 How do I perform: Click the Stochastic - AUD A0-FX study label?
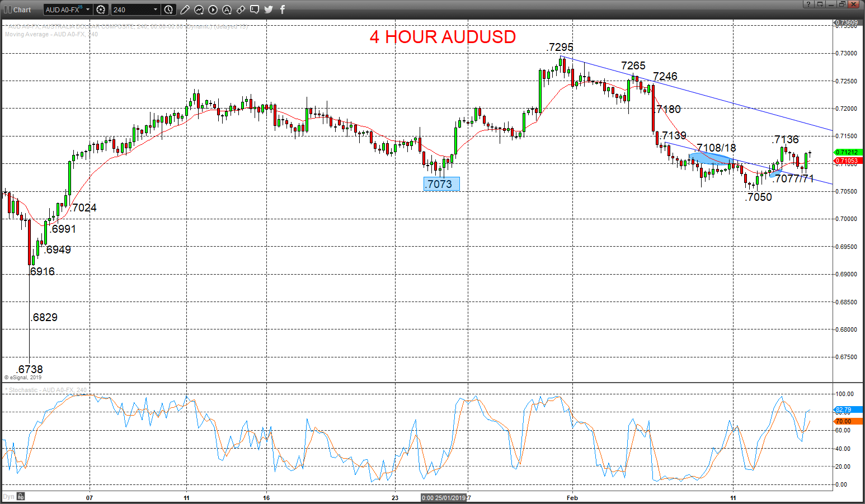pyautogui.click(x=46, y=390)
